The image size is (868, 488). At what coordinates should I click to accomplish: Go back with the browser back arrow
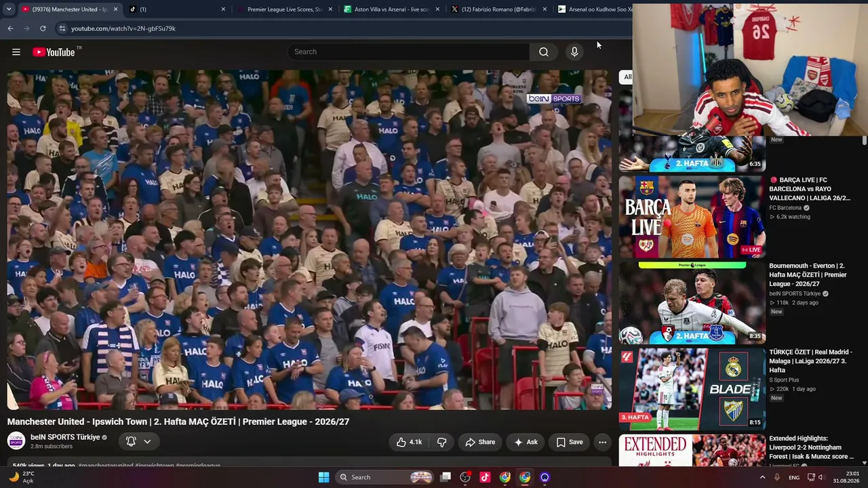click(10, 28)
